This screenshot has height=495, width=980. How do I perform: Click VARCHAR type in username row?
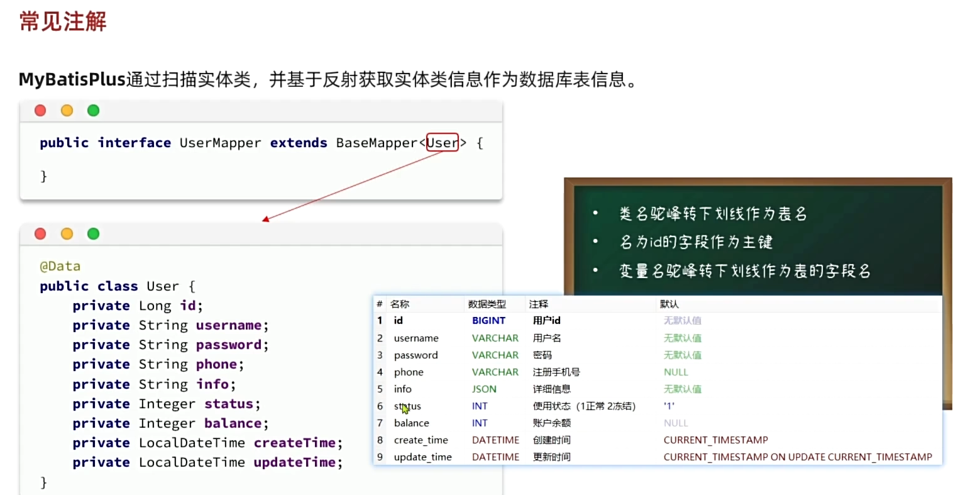point(495,338)
